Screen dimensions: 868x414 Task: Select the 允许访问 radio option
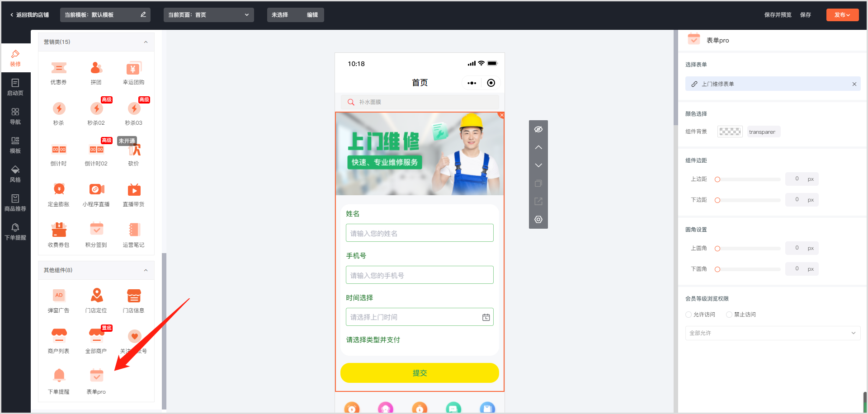pos(689,315)
